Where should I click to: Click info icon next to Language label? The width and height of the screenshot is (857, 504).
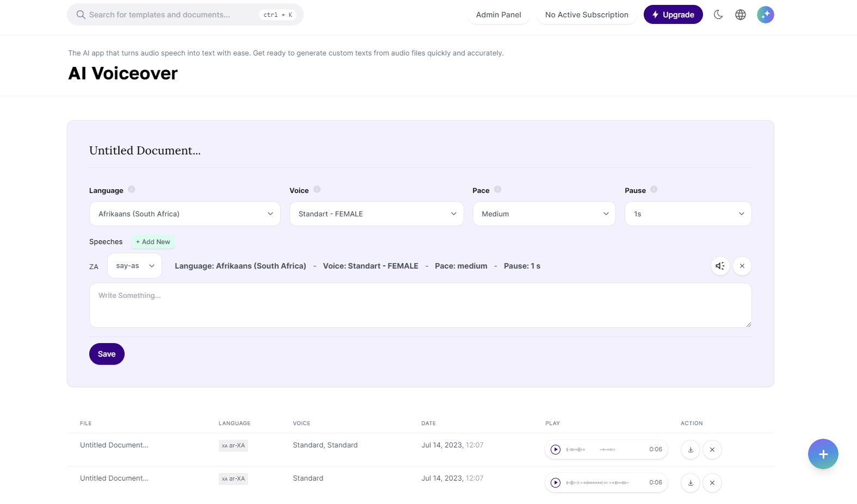131,189
